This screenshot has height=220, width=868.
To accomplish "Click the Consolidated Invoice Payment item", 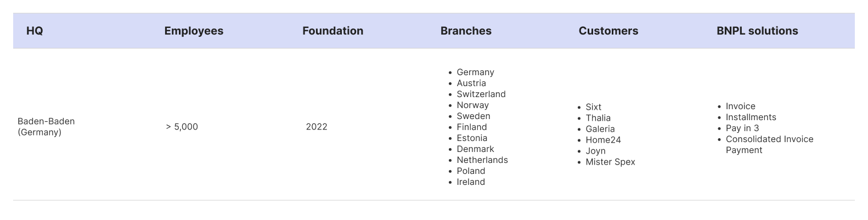I will 769,145.
